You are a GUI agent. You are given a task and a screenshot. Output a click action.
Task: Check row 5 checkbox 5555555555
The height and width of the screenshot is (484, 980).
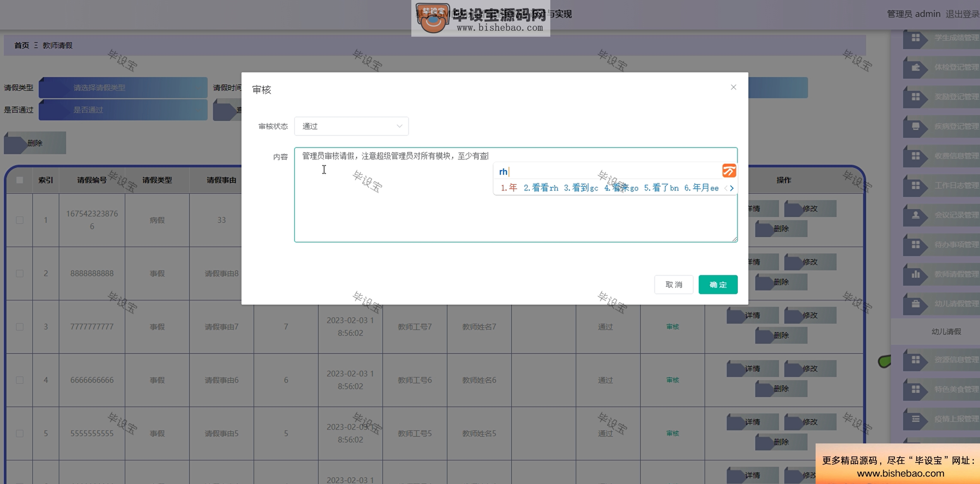[x=20, y=434]
